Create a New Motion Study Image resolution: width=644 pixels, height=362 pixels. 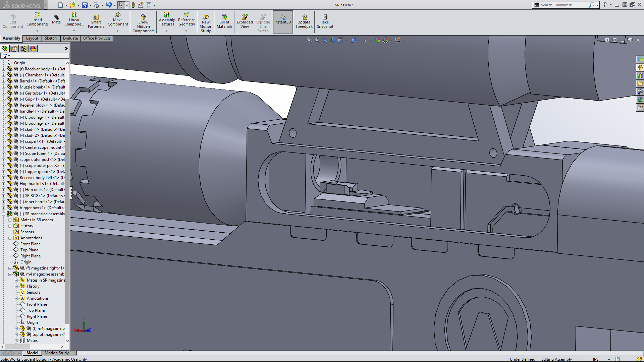pos(206,23)
